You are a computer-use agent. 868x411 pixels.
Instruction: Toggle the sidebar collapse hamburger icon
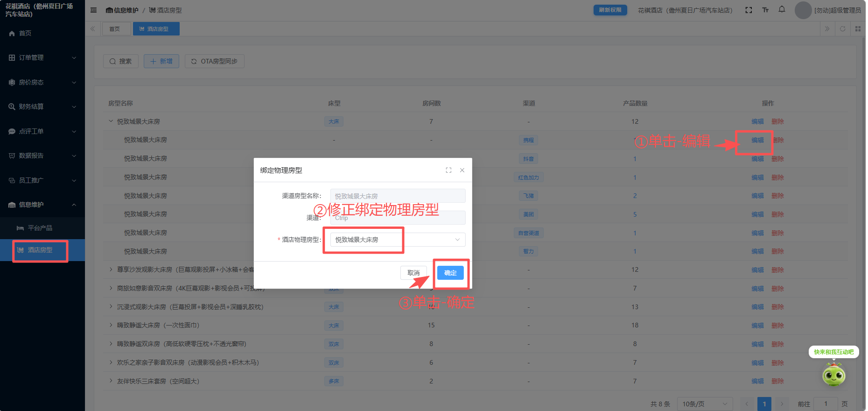coord(93,10)
